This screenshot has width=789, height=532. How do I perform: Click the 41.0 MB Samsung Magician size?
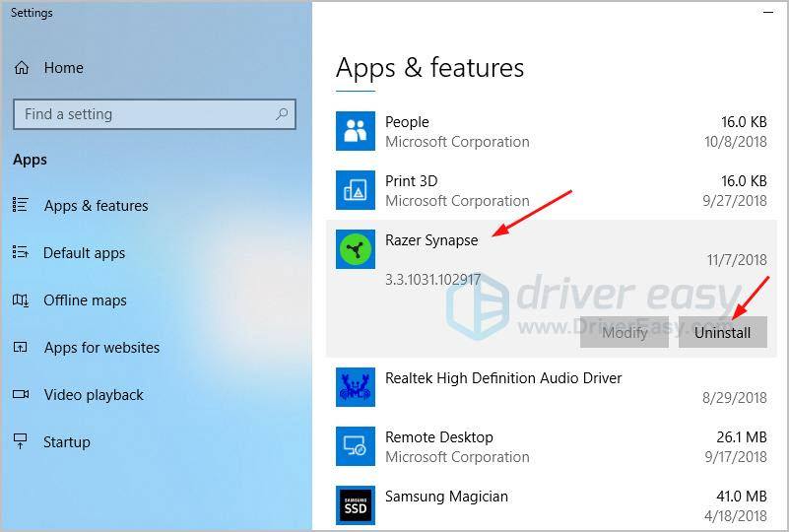pos(742,497)
